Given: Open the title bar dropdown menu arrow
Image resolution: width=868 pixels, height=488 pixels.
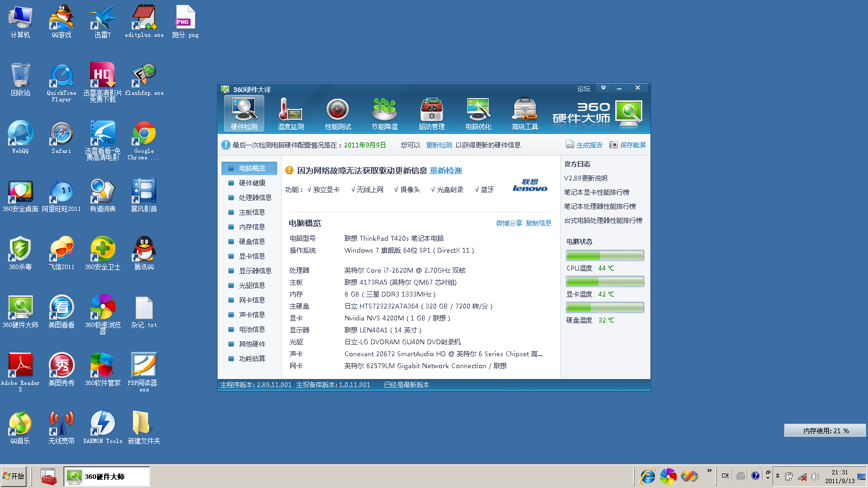Looking at the screenshot, I should click(x=603, y=88).
